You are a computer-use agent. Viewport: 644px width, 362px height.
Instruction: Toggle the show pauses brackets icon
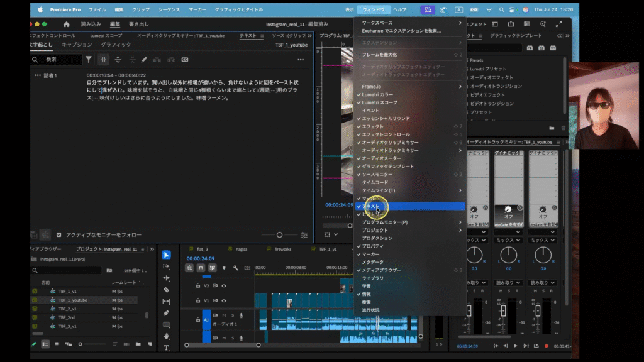pyautogui.click(x=104, y=60)
